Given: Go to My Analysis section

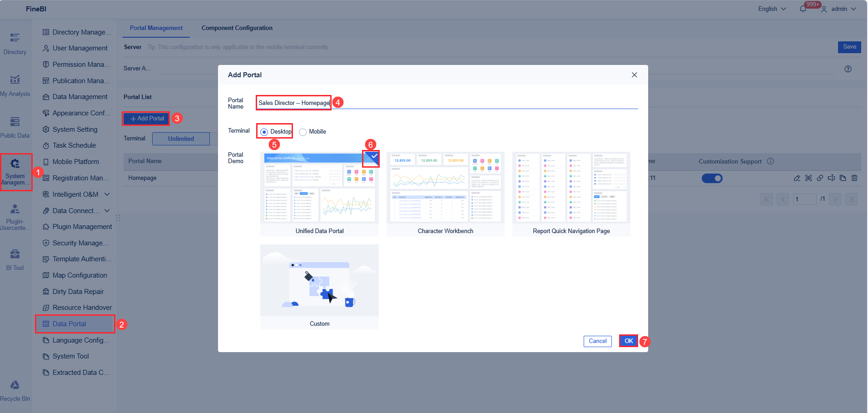Looking at the screenshot, I should [15, 86].
